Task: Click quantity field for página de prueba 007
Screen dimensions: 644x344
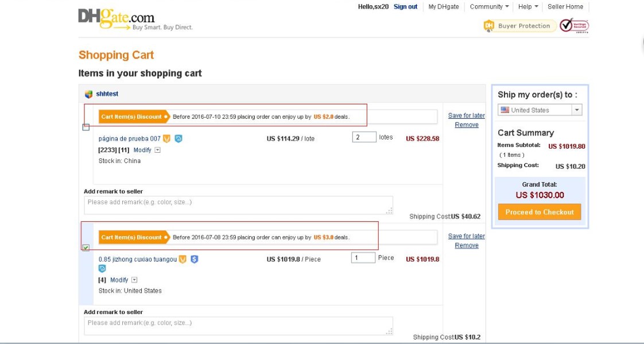Action: 364,137
